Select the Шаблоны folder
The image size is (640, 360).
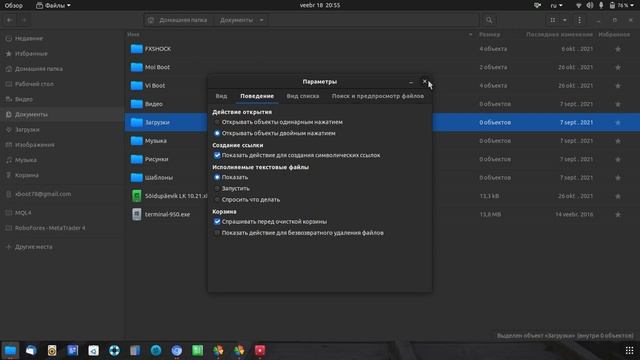tap(158, 178)
